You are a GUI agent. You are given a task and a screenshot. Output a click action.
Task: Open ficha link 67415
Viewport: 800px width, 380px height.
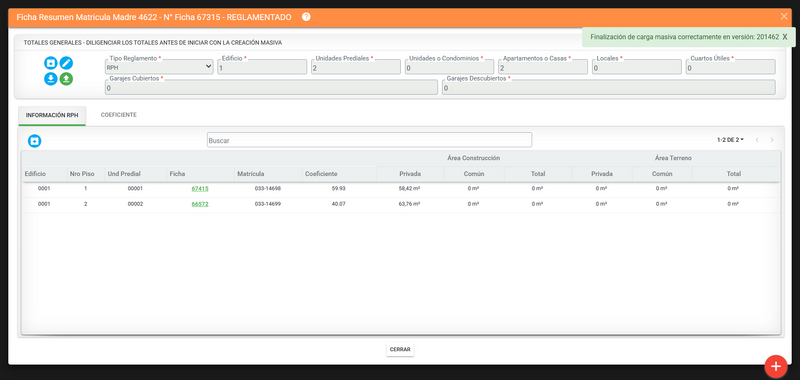(200, 189)
